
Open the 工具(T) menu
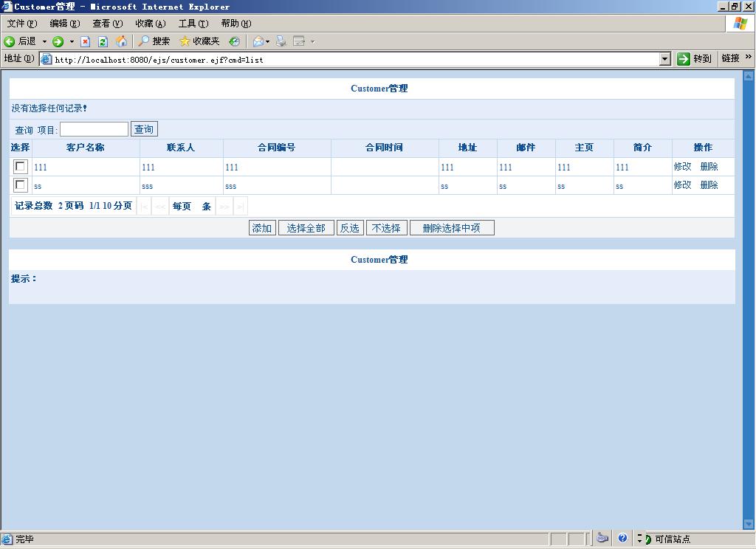pos(193,23)
